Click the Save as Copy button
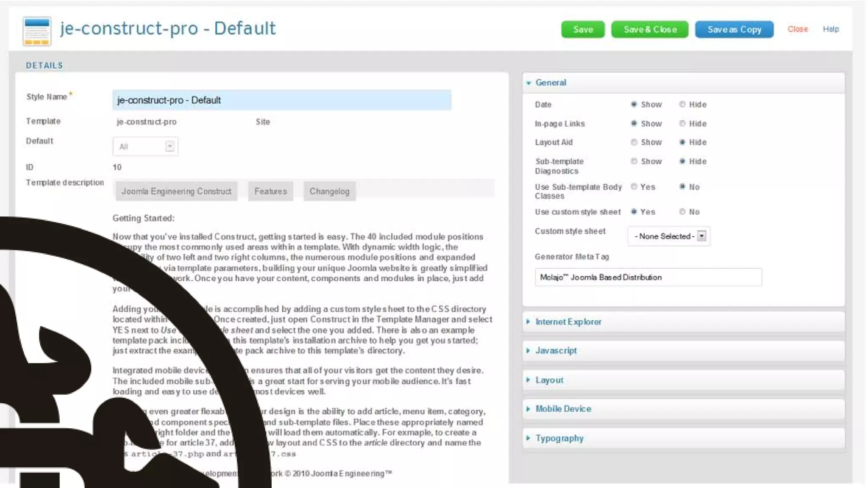868x488 pixels. pos(734,30)
